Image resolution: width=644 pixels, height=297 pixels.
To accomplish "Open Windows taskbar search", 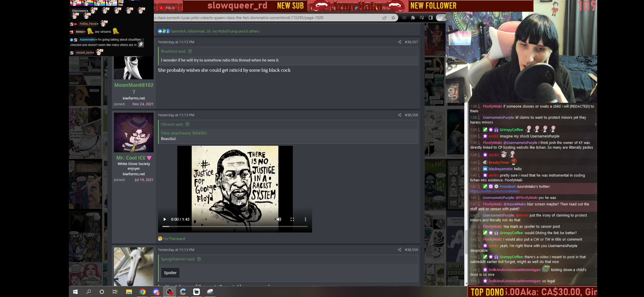I will tap(89, 292).
